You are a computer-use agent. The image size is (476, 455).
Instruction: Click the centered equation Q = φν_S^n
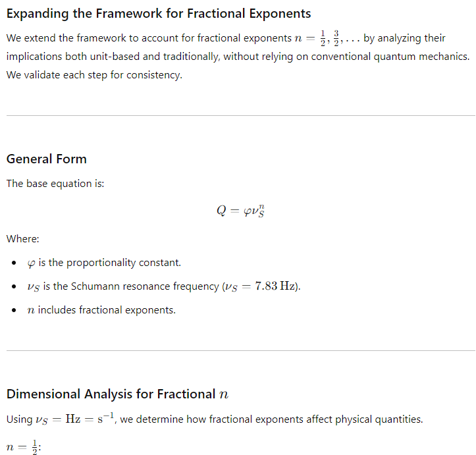coord(240,211)
